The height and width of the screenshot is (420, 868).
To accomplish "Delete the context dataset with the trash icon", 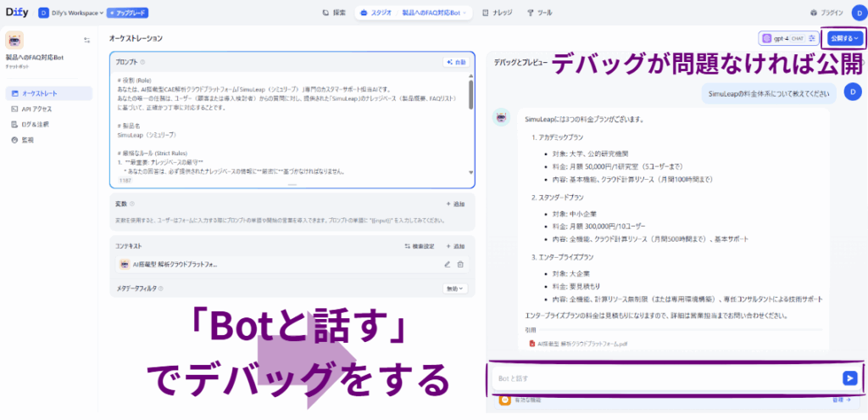I will pos(460,265).
